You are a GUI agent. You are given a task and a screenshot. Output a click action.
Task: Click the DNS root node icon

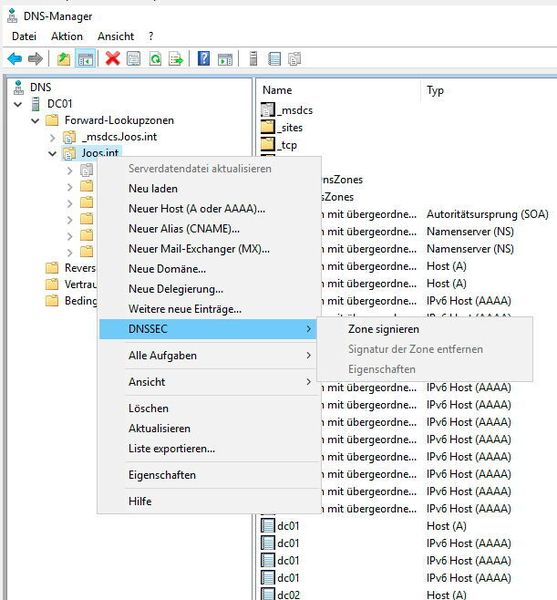(x=18, y=87)
